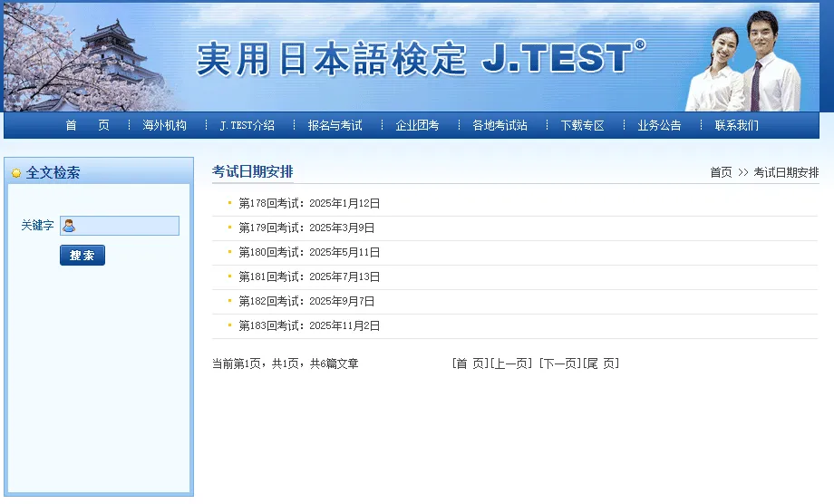Click the 首页 breadcrumb link
The image size is (834, 504).
tap(721, 173)
